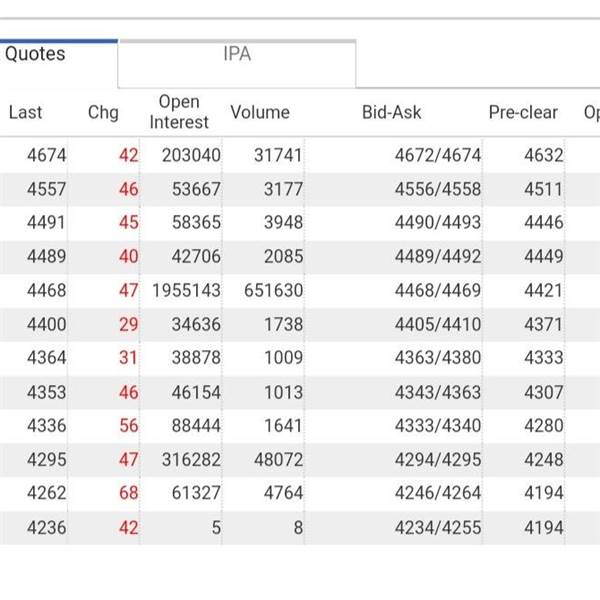Click open interest value 61327
Screen dimensions: 600x600
coord(196,492)
